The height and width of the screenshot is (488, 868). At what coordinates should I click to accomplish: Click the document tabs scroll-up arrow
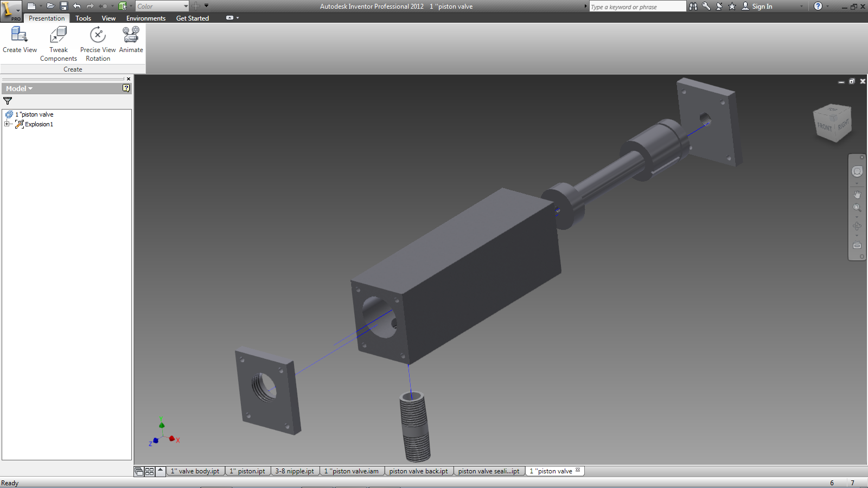click(161, 471)
